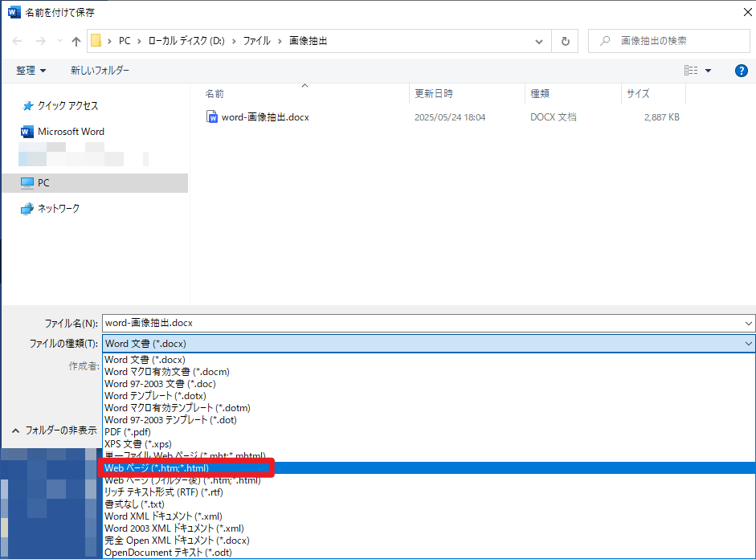This screenshot has width=756, height=559.
Task: Choose Web ページ (*.htm;*.html) option
Action: click(x=429, y=468)
